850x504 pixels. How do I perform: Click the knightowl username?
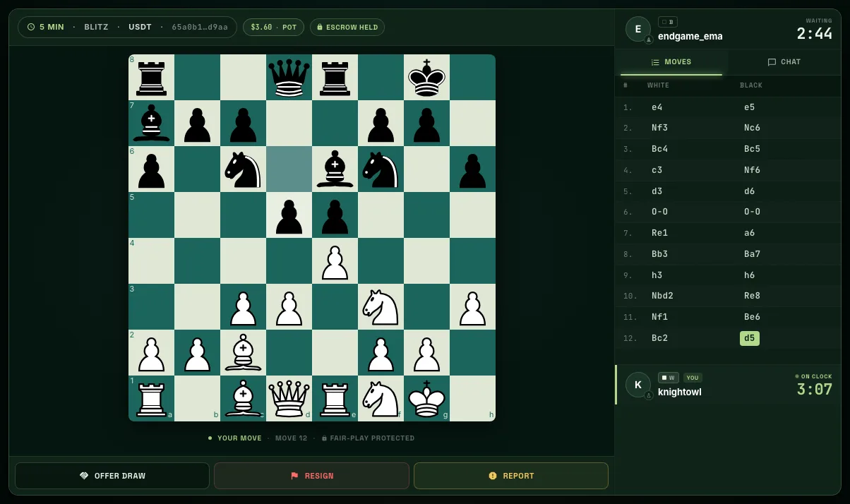click(x=680, y=392)
